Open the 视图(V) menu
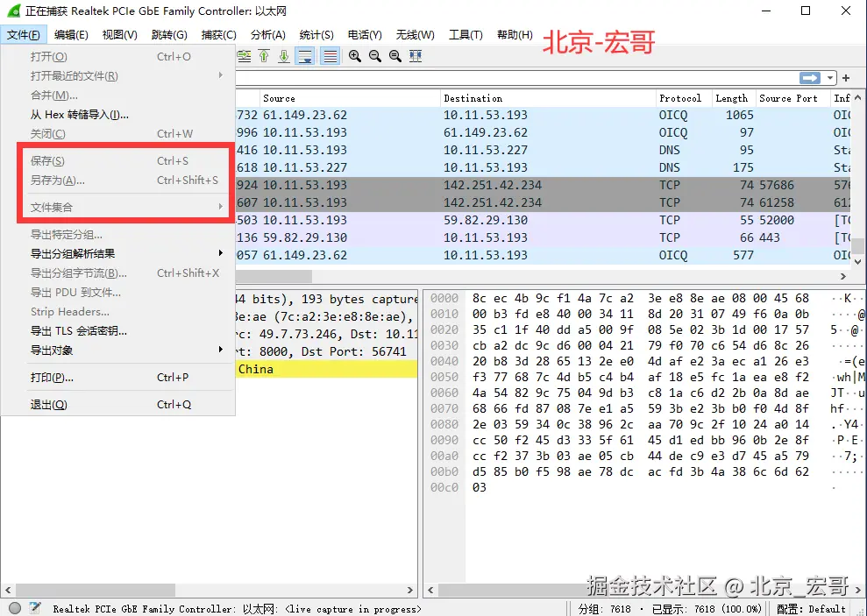This screenshot has width=867, height=616. [x=119, y=35]
